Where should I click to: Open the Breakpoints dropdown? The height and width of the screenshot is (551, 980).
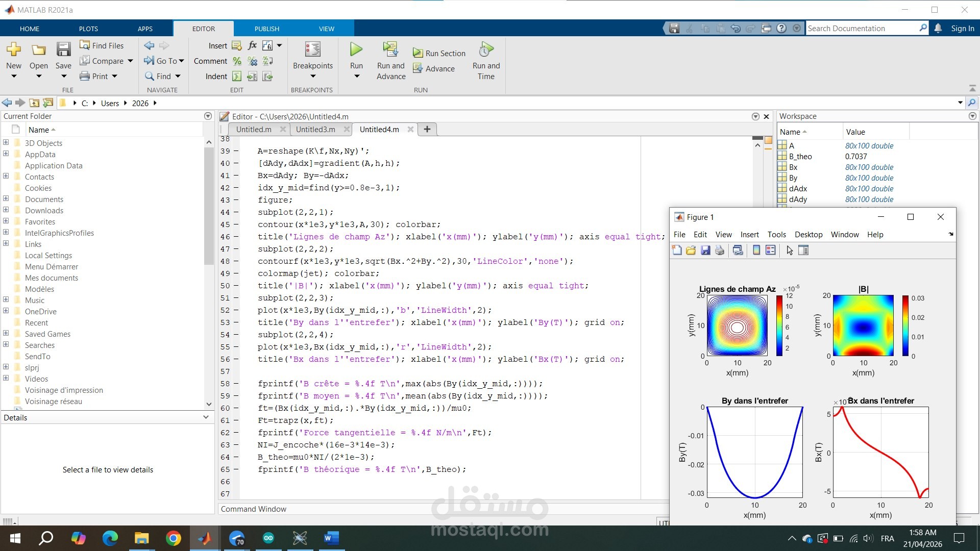[312, 77]
